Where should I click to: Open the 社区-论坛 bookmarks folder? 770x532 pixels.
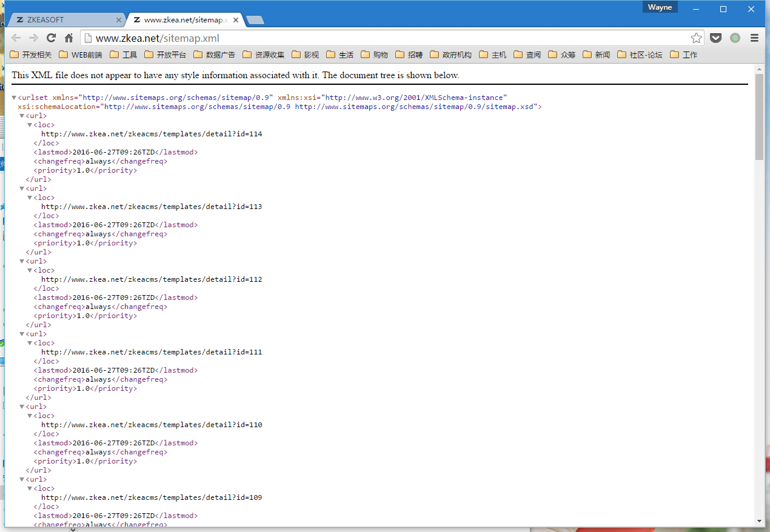tap(640, 55)
